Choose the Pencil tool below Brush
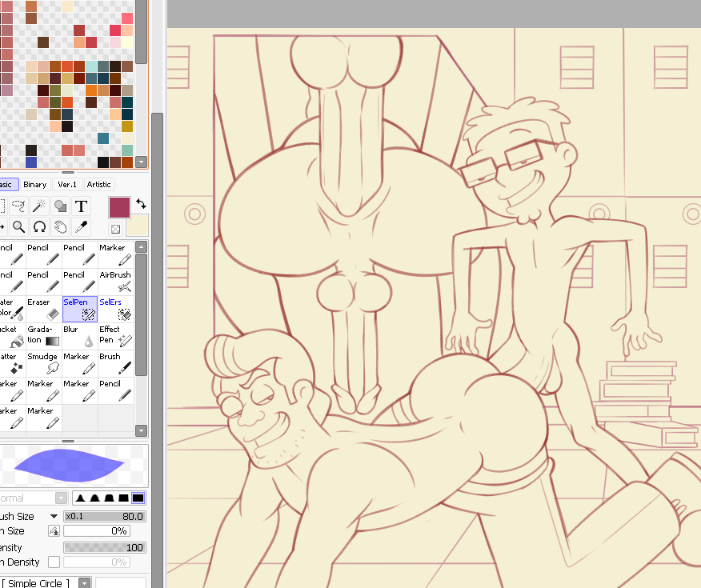Image resolution: width=701 pixels, height=588 pixels. coord(115,390)
